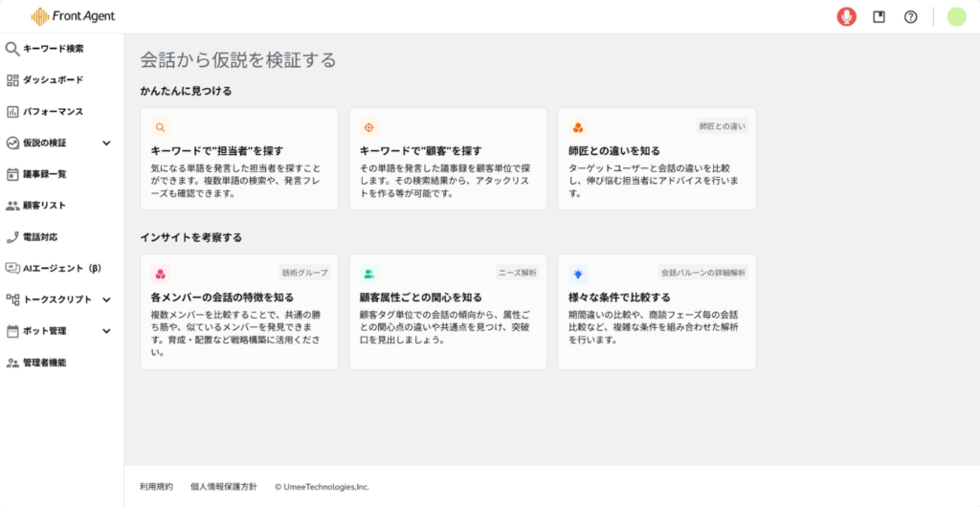
Task: Open the bookmark icon in header
Action: [x=879, y=16]
